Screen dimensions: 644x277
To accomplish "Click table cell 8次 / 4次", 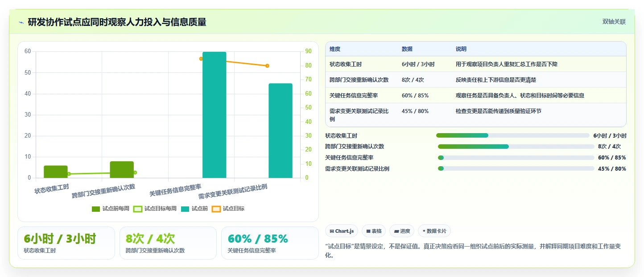I will tap(413, 80).
